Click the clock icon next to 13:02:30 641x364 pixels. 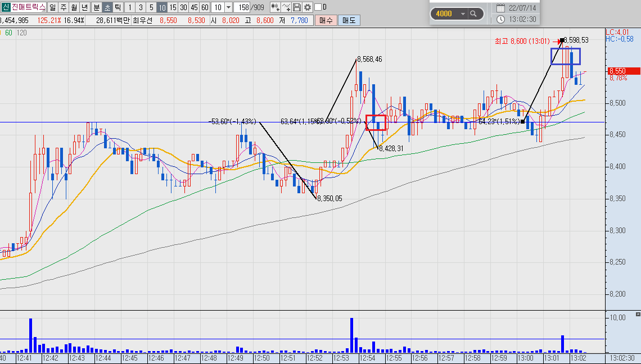click(x=500, y=19)
